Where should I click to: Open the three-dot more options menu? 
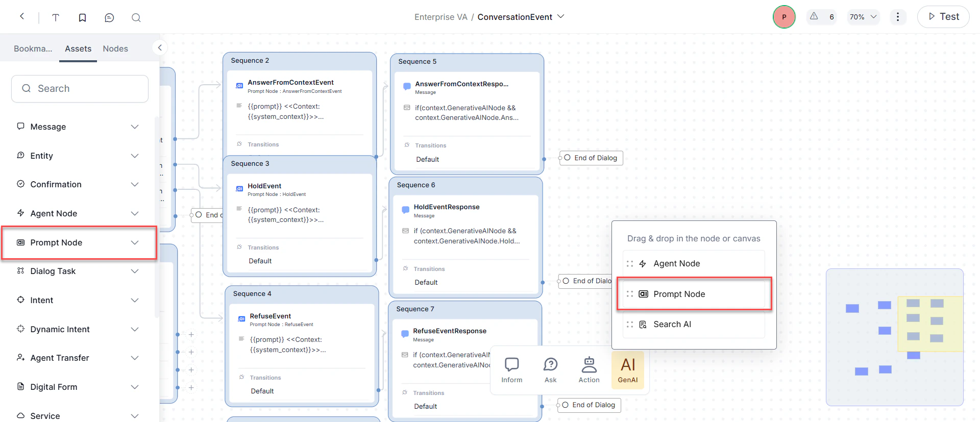pos(898,17)
